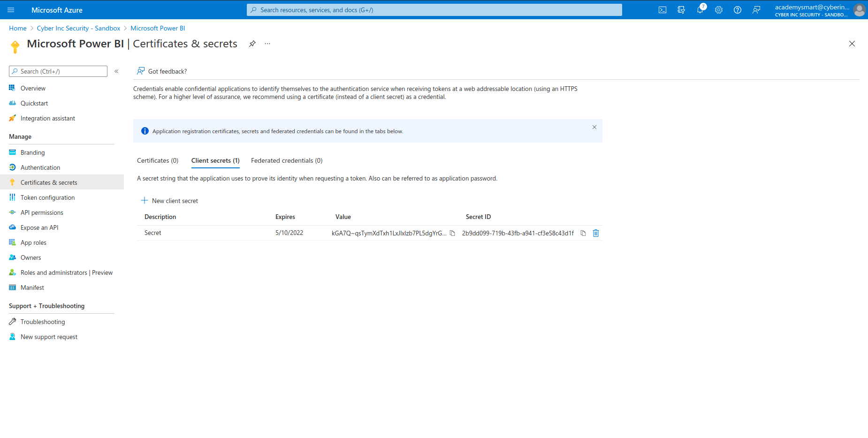Copy the secret Value to clipboard
The width and height of the screenshot is (868, 438).
tap(452, 233)
